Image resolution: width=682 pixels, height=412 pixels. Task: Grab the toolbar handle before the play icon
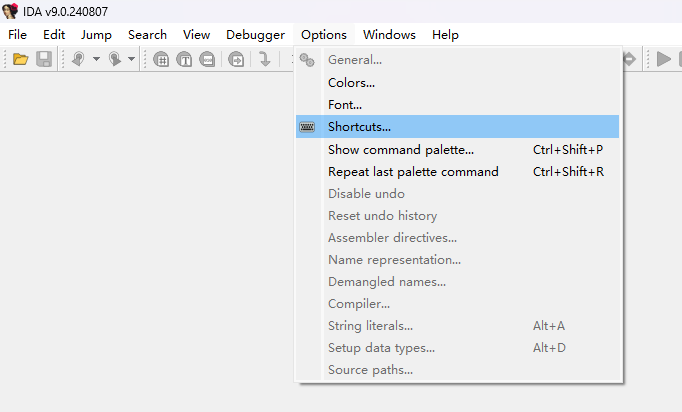[x=648, y=59]
